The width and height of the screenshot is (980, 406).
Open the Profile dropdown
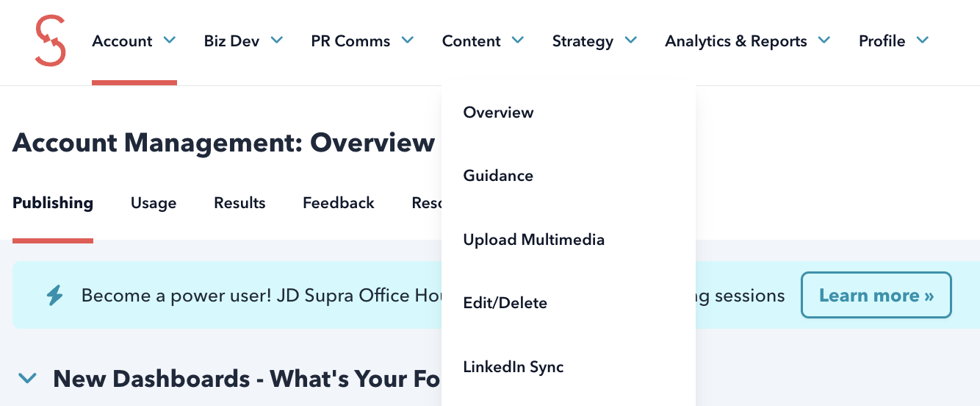[x=893, y=41]
